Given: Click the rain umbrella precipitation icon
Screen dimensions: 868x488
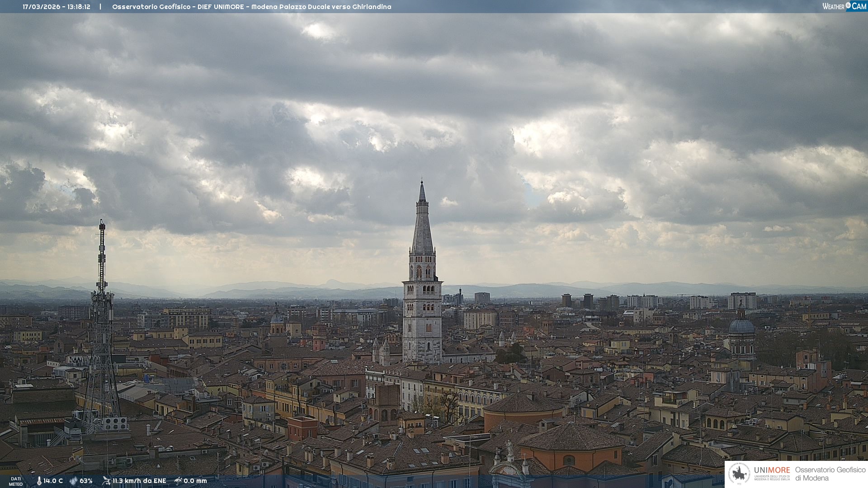Looking at the screenshot, I should (x=178, y=481).
